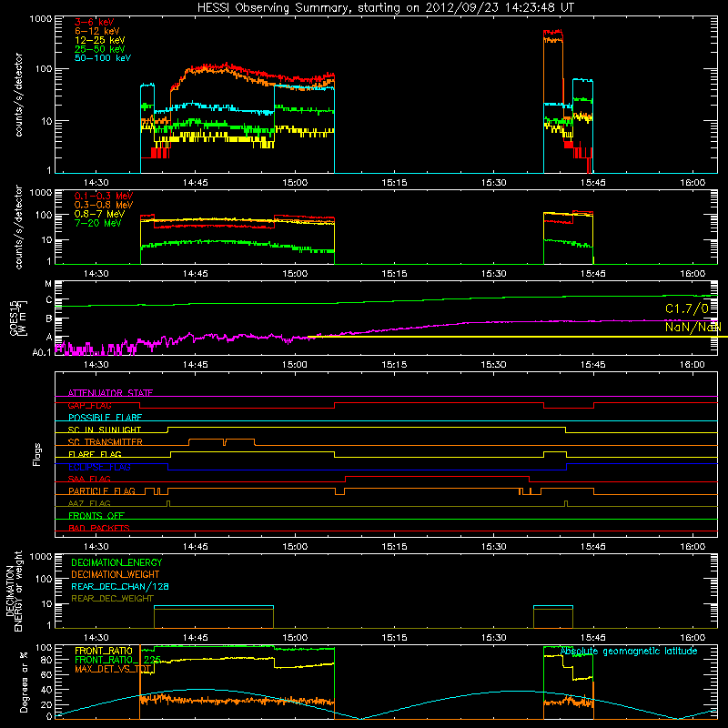
Task: Select the 3-6 keV legend label
Action: 95,22
